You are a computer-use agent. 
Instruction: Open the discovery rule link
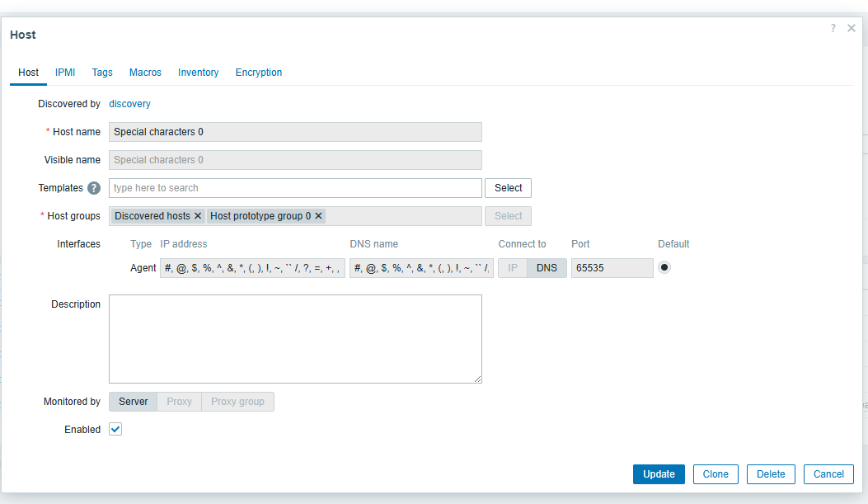[x=129, y=104]
